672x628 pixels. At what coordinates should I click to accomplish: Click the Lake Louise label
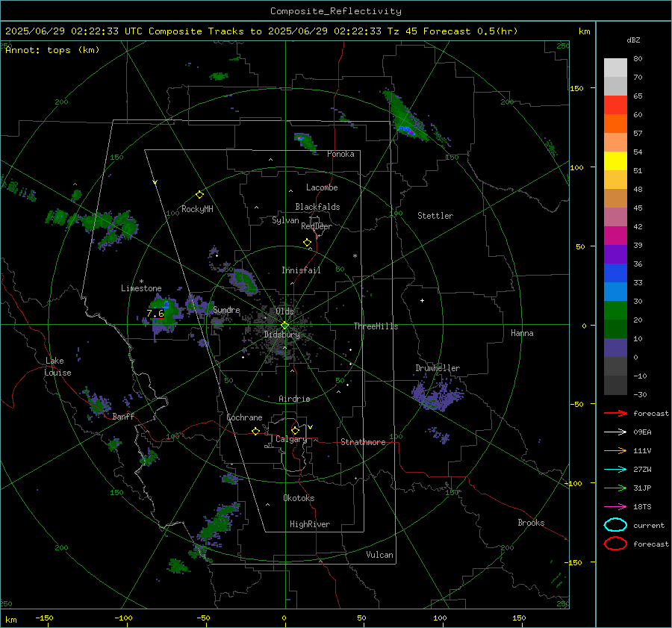[x=57, y=367]
